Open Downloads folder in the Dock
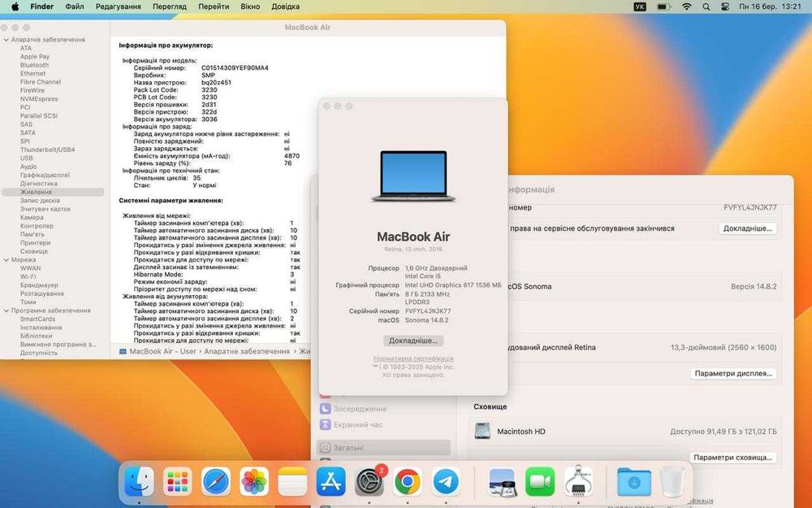This screenshot has width=812, height=508. [x=634, y=481]
